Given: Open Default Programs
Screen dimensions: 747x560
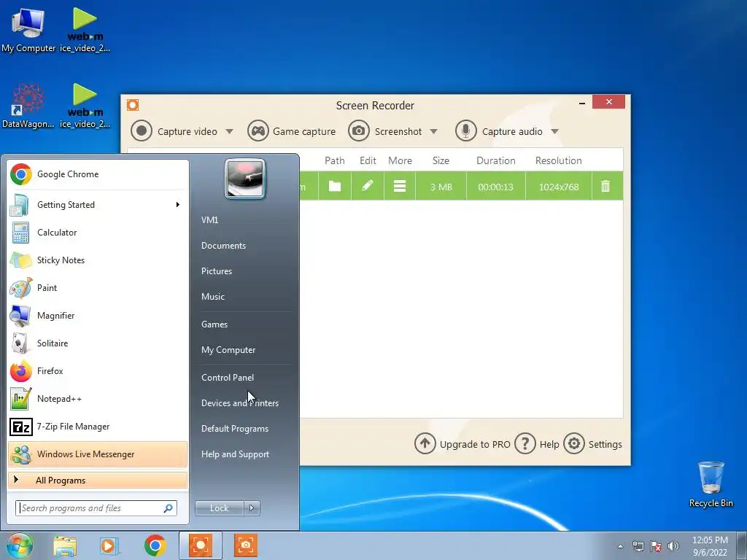Looking at the screenshot, I should point(234,429).
